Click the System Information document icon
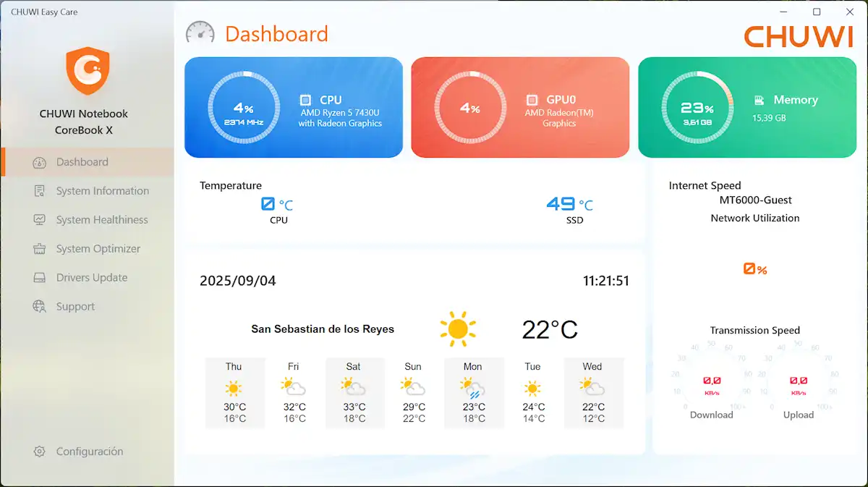The height and width of the screenshot is (487, 868). (x=40, y=191)
